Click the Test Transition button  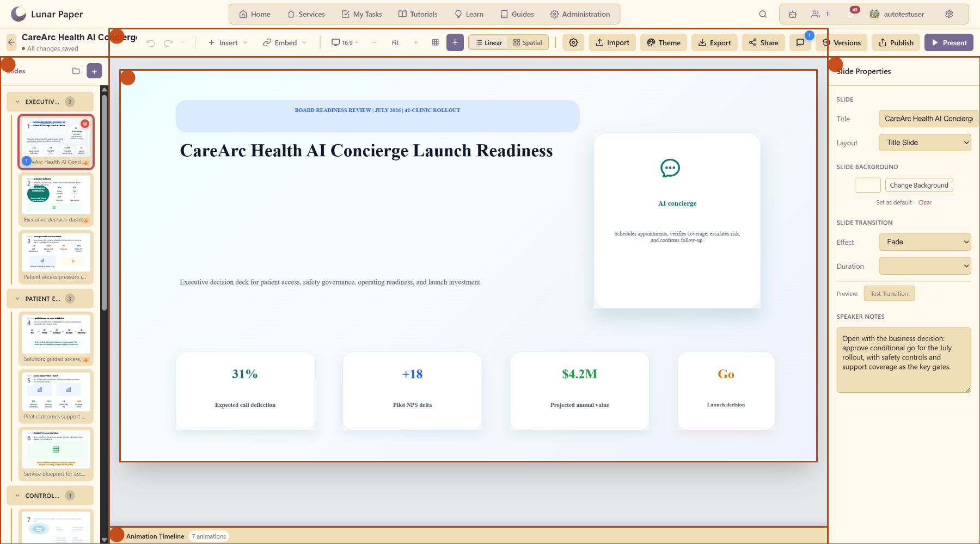coord(889,294)
